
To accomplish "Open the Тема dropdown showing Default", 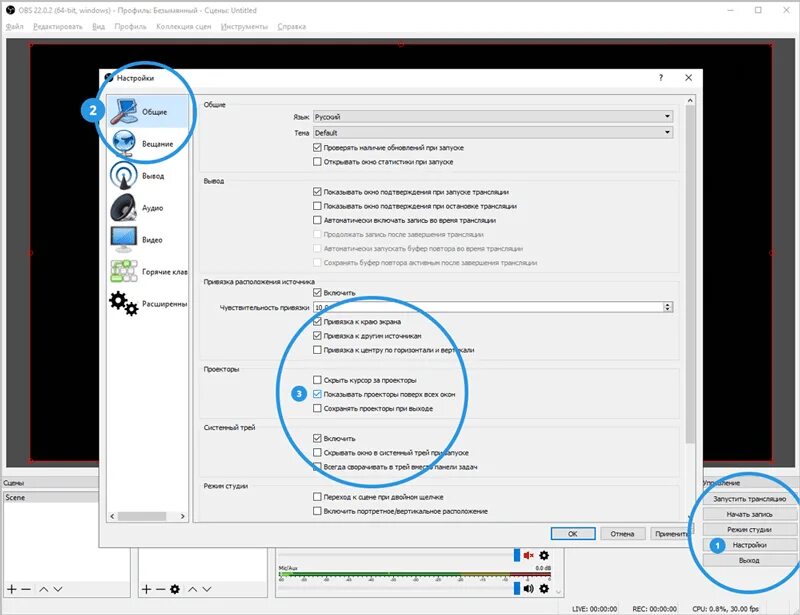I will [493, 133].
